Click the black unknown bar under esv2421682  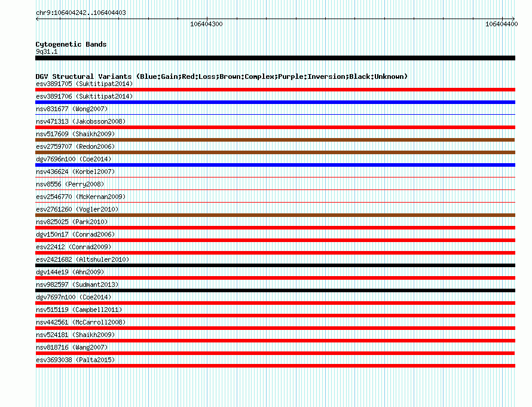[x=275, y=265]
